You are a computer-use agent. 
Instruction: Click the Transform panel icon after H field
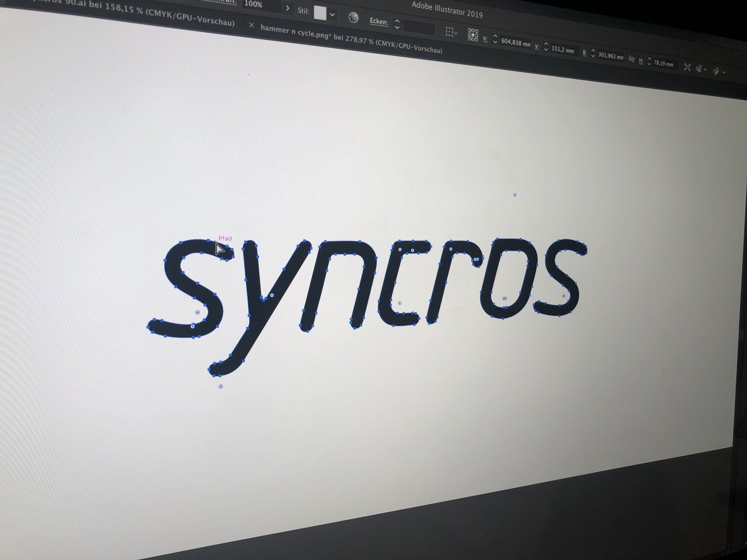click(687, 67)
